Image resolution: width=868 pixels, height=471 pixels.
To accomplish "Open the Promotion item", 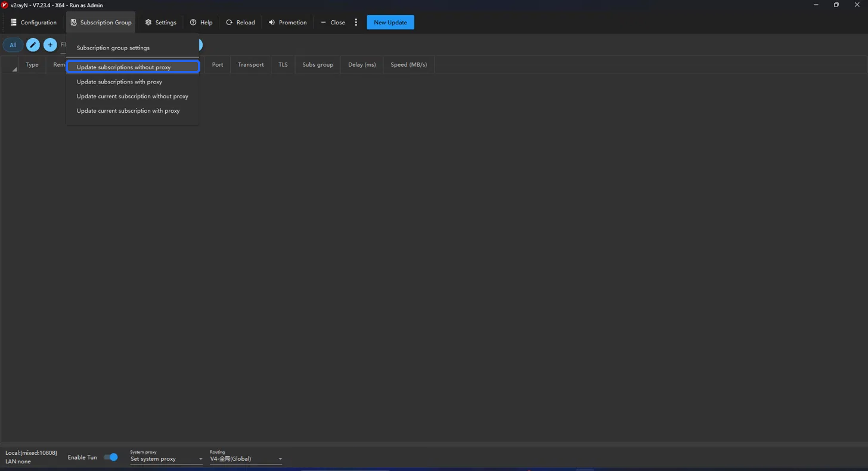I will coord(287,23).
